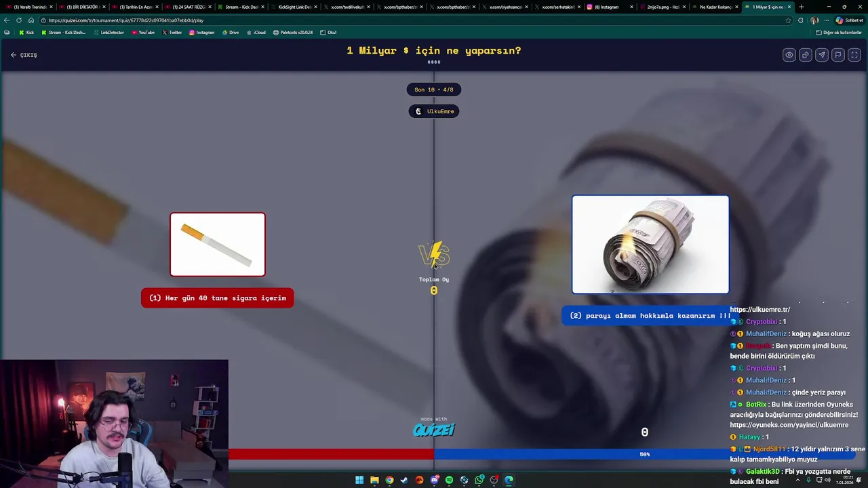Open the LinkDetector bookmark

108,33
